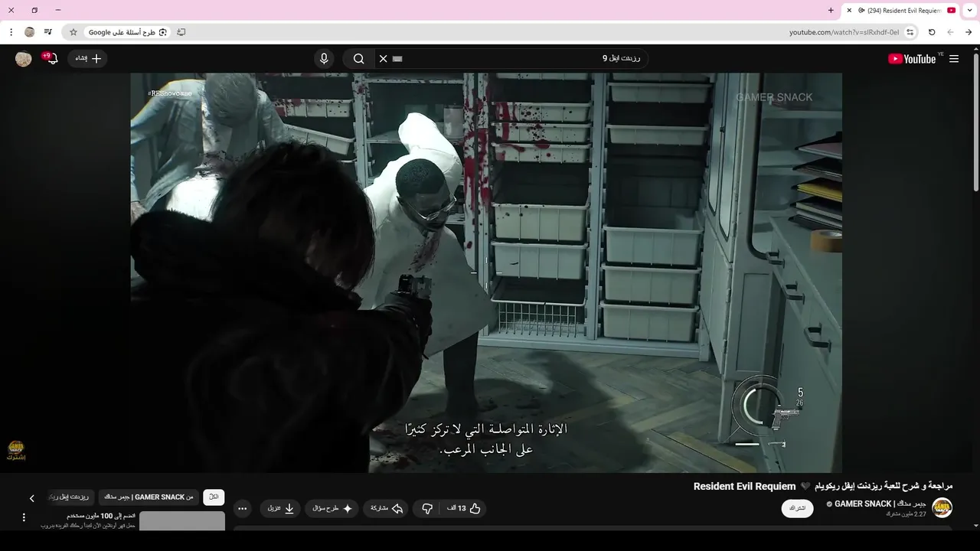Share the video via مشاركة
The image size is (980, 551).
[387, 508]
